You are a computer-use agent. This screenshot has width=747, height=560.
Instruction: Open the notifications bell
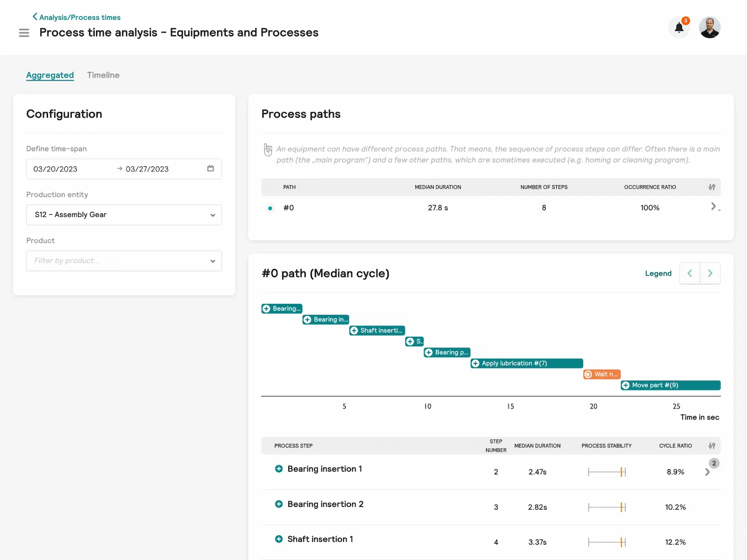(x=679, y=27)
